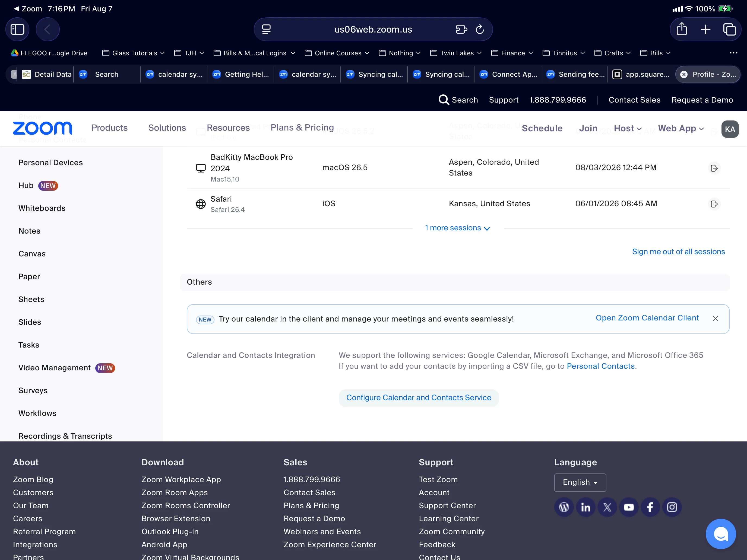Switch to the app.square... tab
This screenshot has height=560, width=747.
641,74
